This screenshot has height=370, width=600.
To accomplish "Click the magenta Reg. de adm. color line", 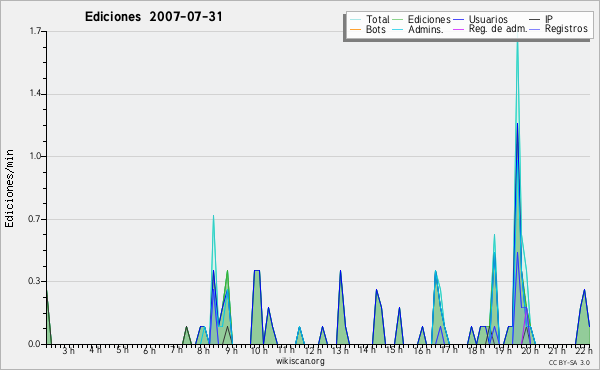I will (458, 29).
